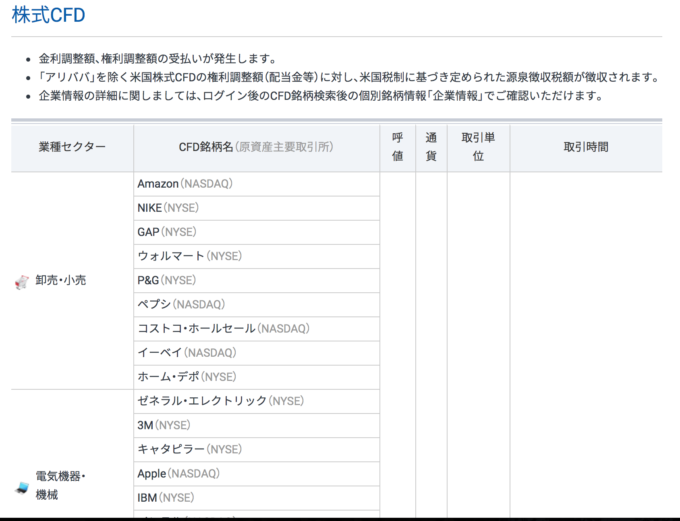The height and width of the screenshot is (521, 680).
Task: Click the shopping cart icon beside 卸売・小売
Action: tap(22, 282)
